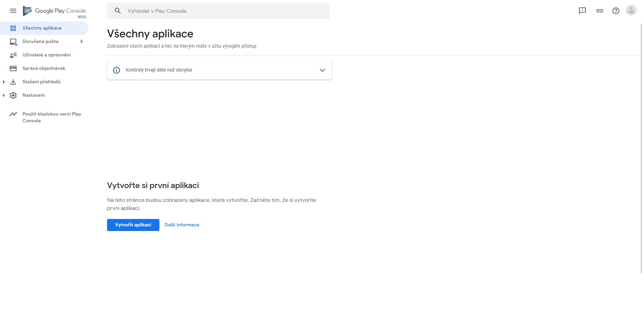Click the Nastavení gear icon
The image size is (644, 314).
coord(13,95)
